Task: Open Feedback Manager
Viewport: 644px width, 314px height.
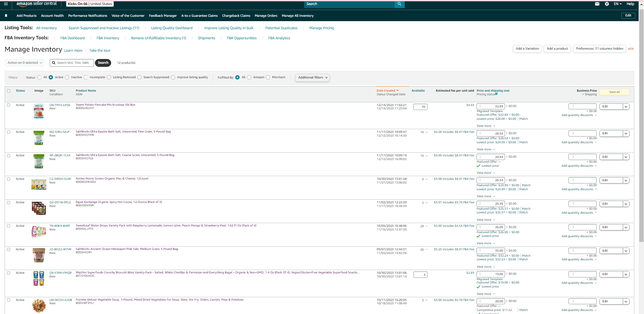Action: click(x=163, y=16)
